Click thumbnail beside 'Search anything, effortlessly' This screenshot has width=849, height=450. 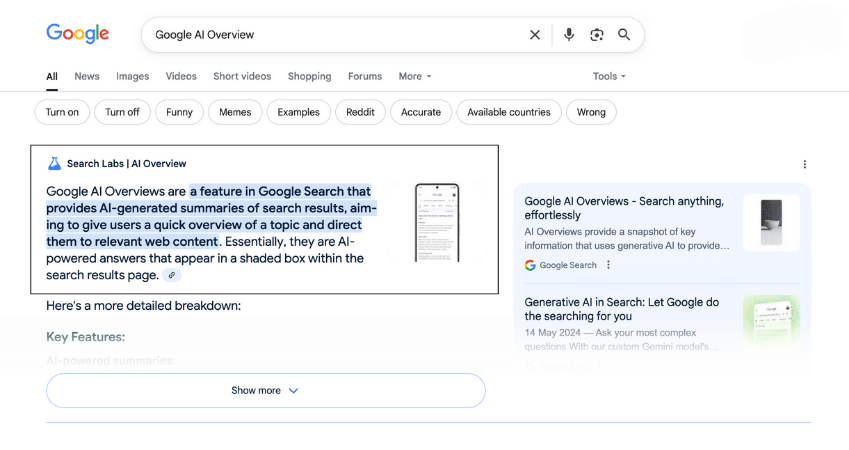[x=771, y=223]
